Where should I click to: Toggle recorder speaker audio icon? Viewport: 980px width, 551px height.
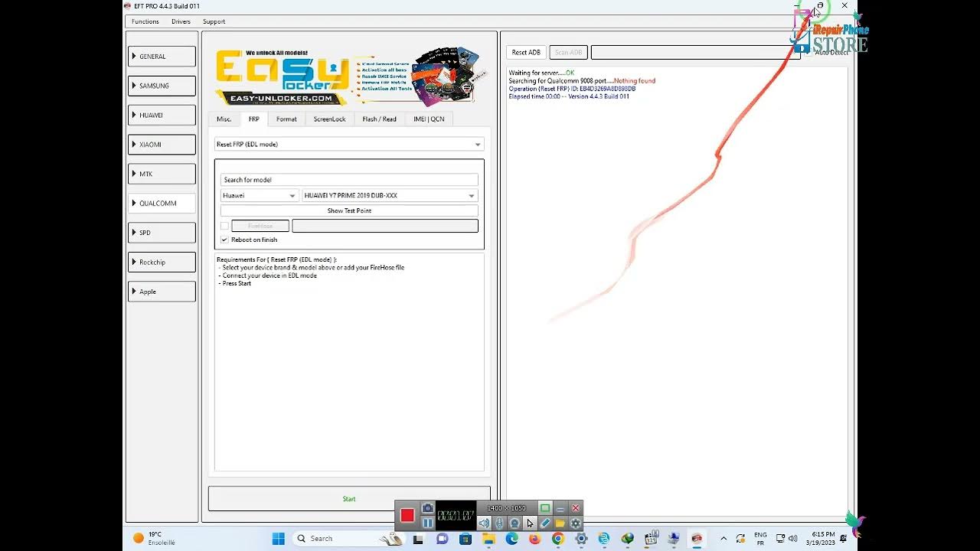pos(484,523)
